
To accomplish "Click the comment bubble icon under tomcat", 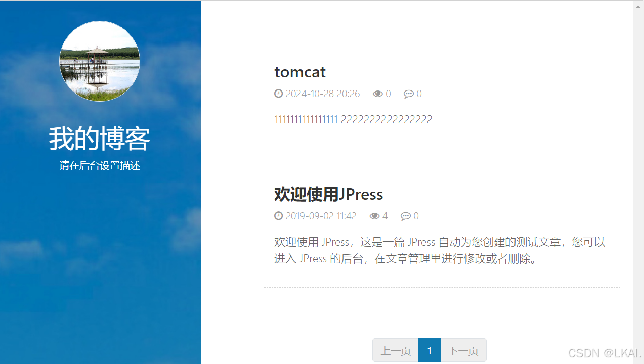I will (x=408, y=94).
